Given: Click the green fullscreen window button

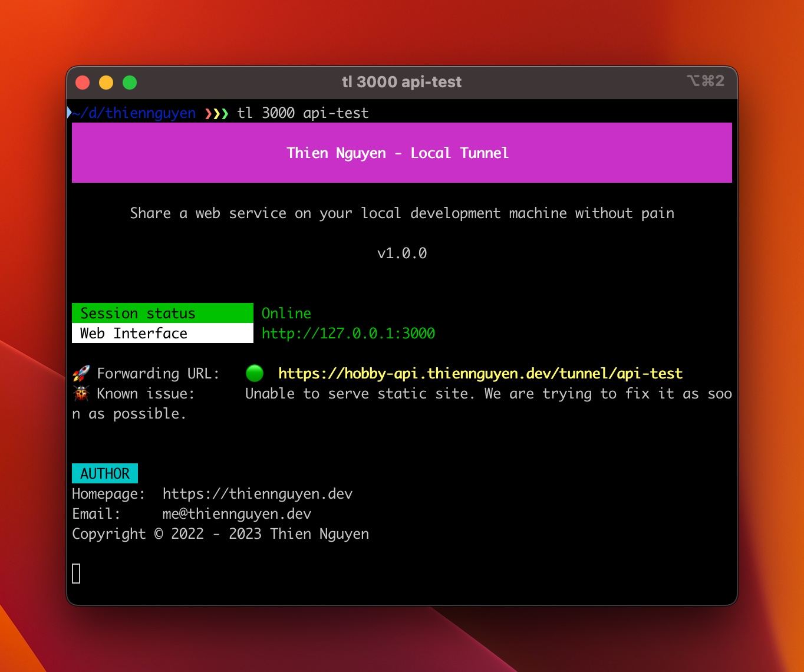Looking at the screenshot, I should [130, 83].
